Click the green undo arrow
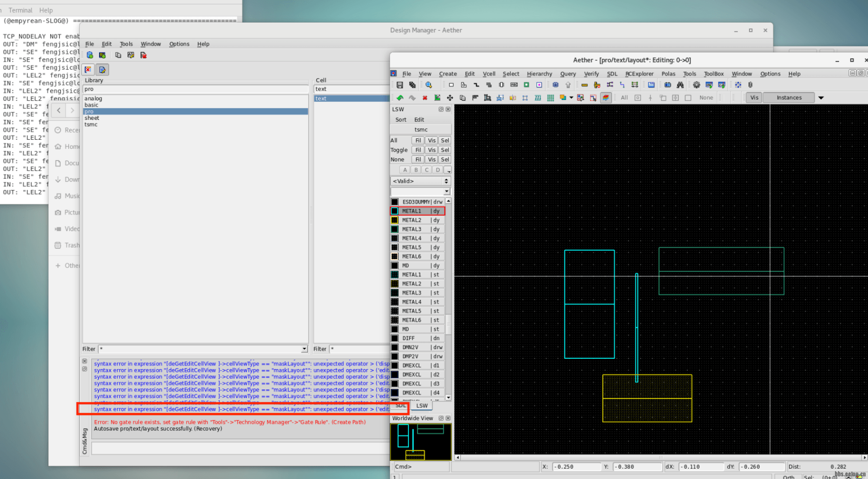Screen dimensions: 868x479 (x=400, y=98)
